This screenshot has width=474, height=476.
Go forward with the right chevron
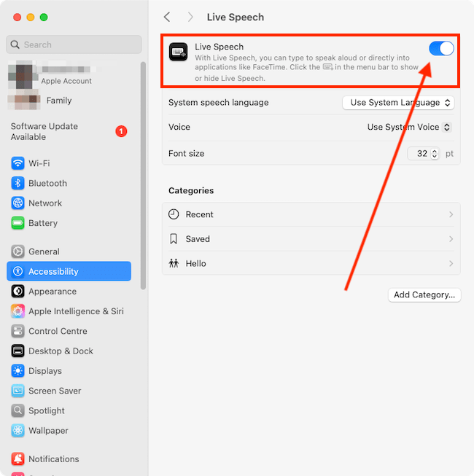coord(190,17)
